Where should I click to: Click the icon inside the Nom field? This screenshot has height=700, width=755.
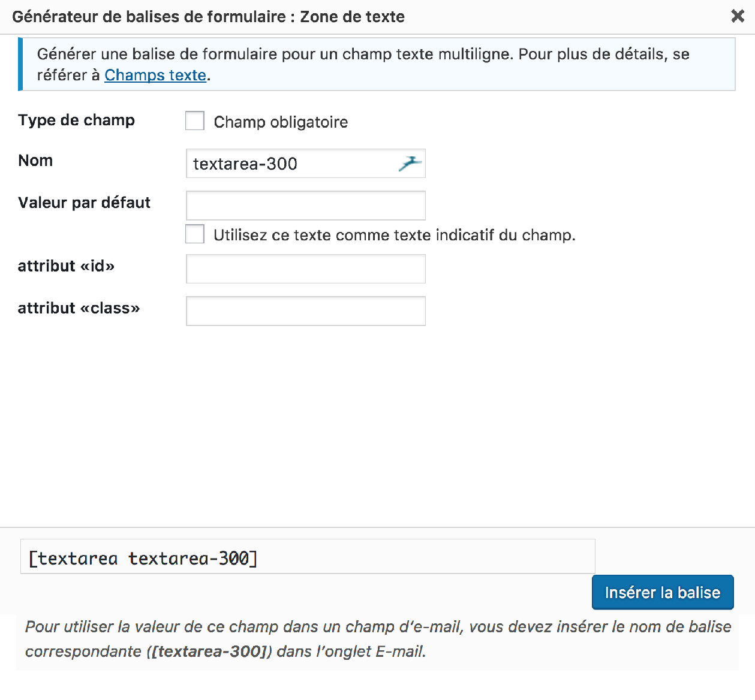point(411,162)
